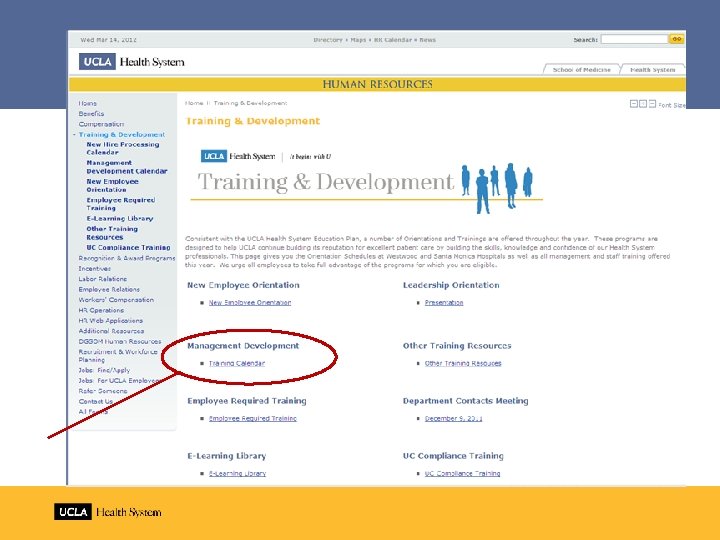
Task: Open the Leadership Orientation Presentation link
Action: pyautogui.click(x=444, y=303)
